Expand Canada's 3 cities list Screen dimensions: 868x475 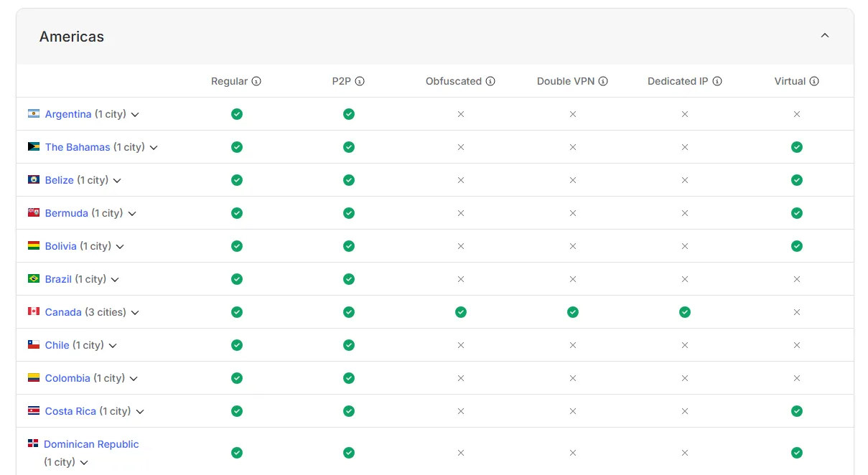(135, 313)
